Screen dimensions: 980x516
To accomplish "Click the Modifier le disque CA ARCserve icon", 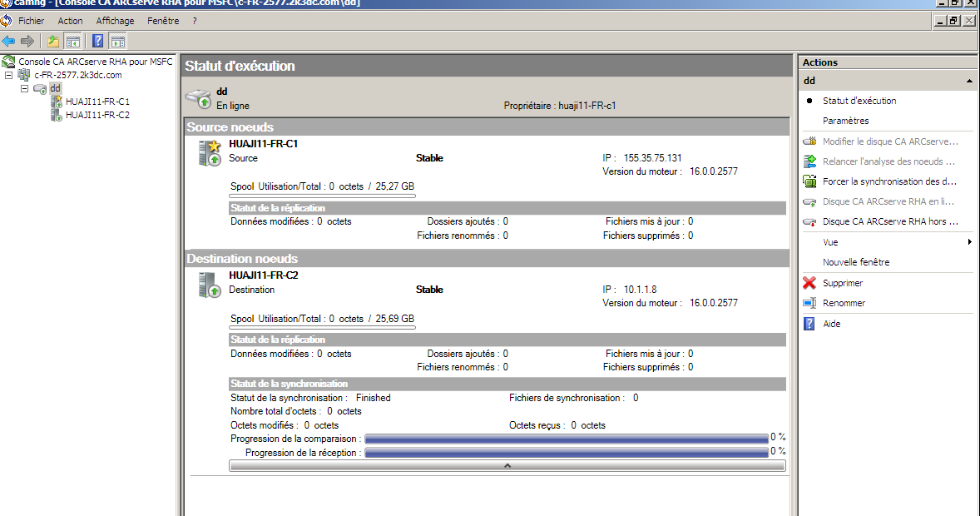I will tap(809, 141).
